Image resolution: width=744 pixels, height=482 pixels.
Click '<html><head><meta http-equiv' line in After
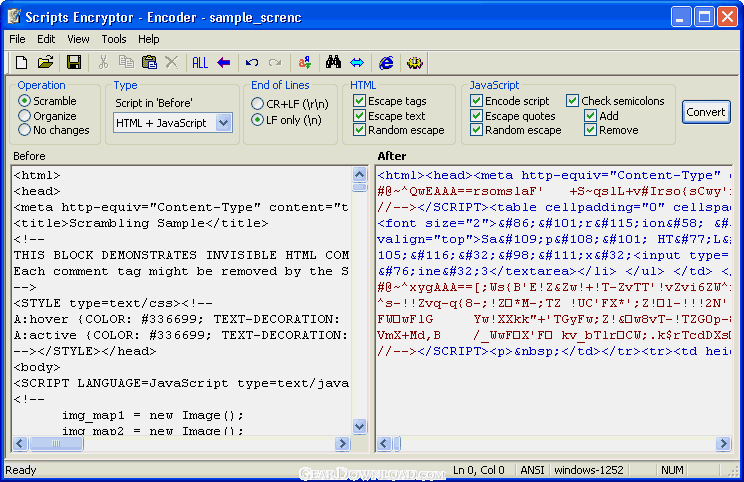(554, 175)
